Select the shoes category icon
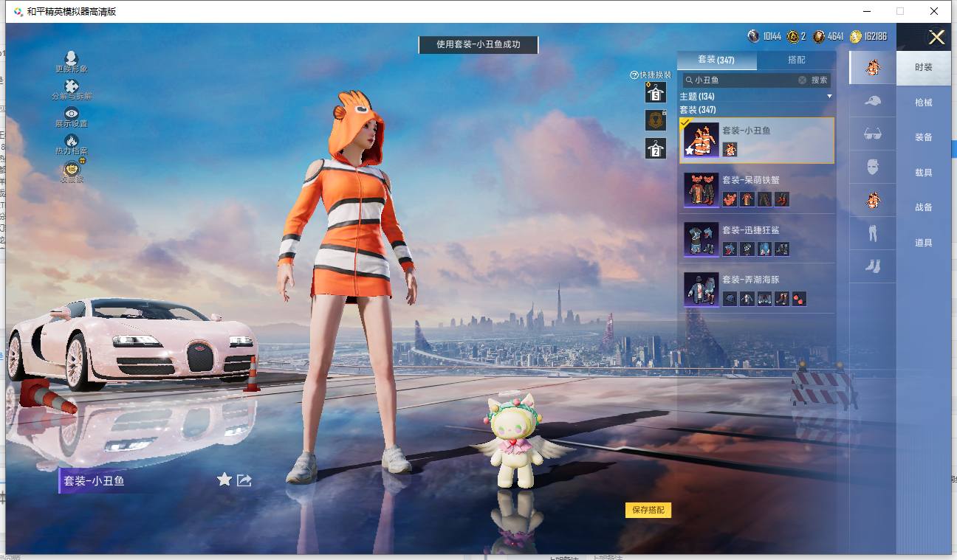The width and height of the screenshot is (957, 560). (873, 265)
